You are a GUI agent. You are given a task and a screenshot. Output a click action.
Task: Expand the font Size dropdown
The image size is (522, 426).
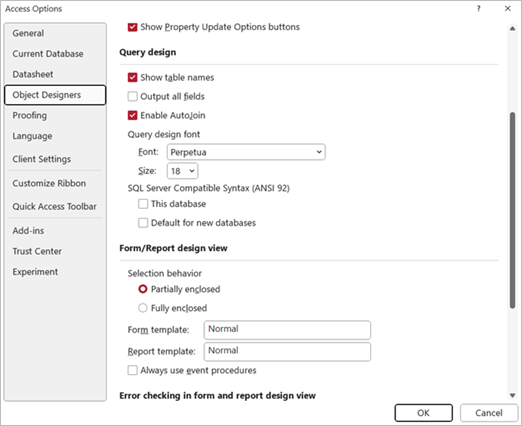pos(182,171)
